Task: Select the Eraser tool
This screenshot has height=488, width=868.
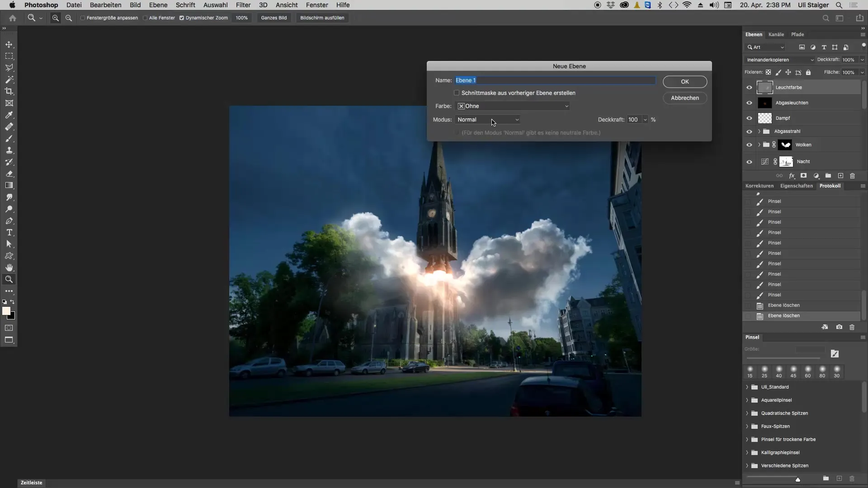Action: (9, 174)
